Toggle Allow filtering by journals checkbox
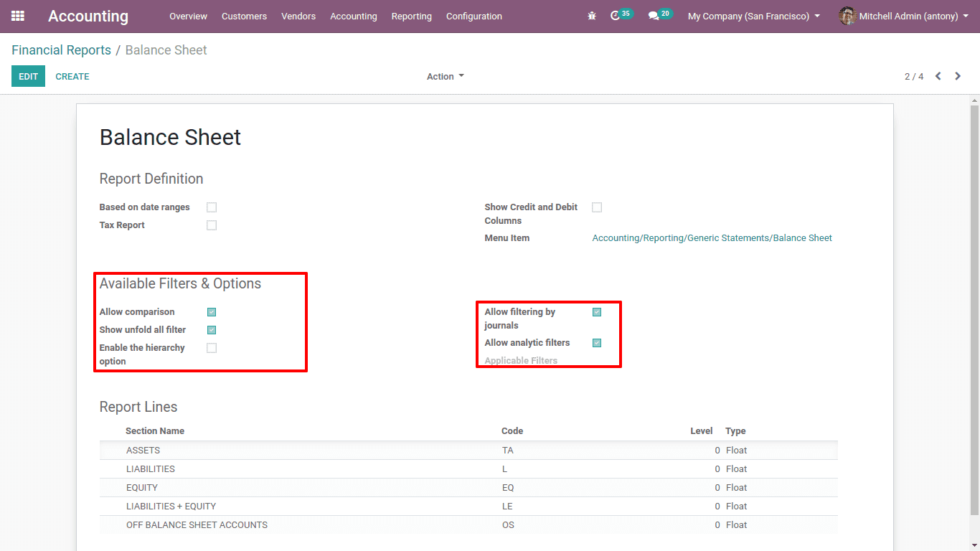 point(597,312)
